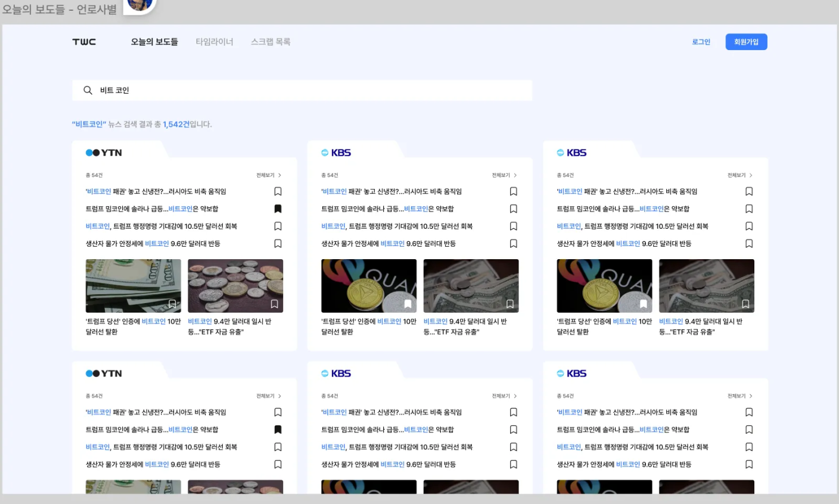Bookmark the 9.6만 달러대 반등 headline, upper YTN card
The height and width of the screenshot is (504, 839).
pos(278,243)
